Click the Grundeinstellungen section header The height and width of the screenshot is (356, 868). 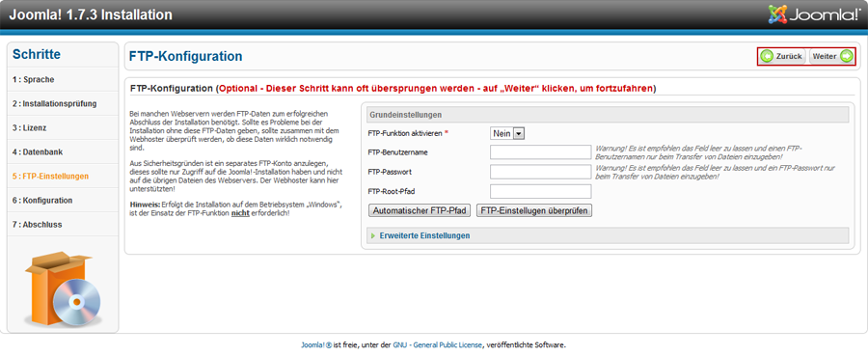608,115
